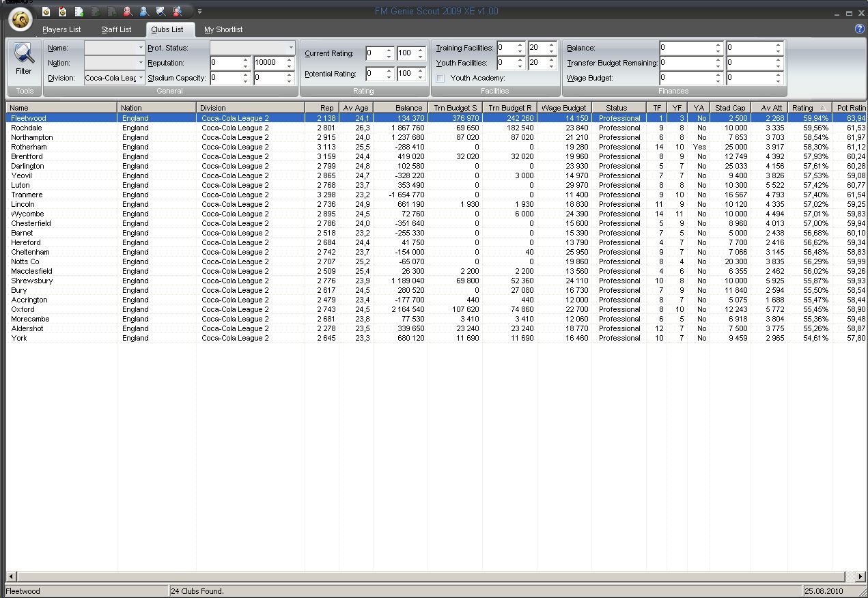Select the Rotherham row in clubs table
868x598 pixels.
29,147
